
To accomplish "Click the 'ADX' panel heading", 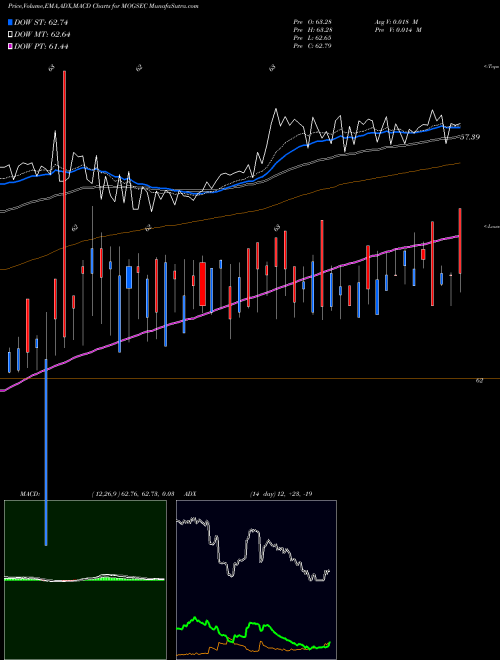I will [191, 494].
